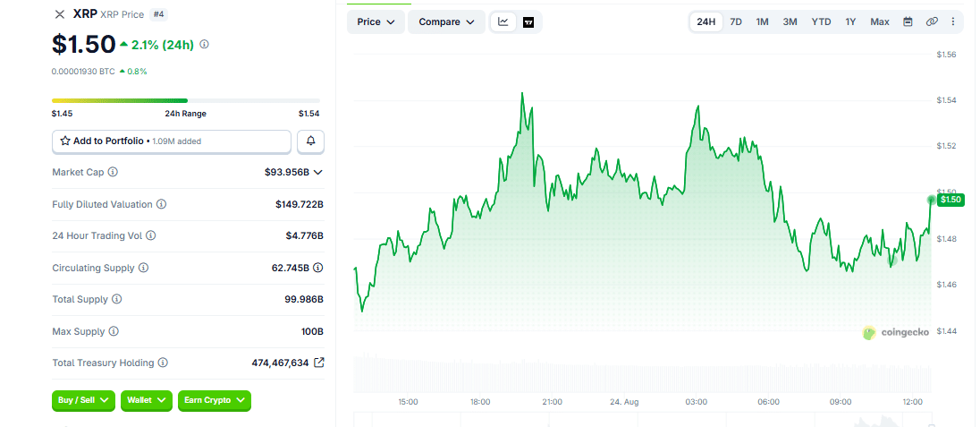This screenshot has width=980, height=427.
Task: Select the line chart view icon
Action: (503, 21)
